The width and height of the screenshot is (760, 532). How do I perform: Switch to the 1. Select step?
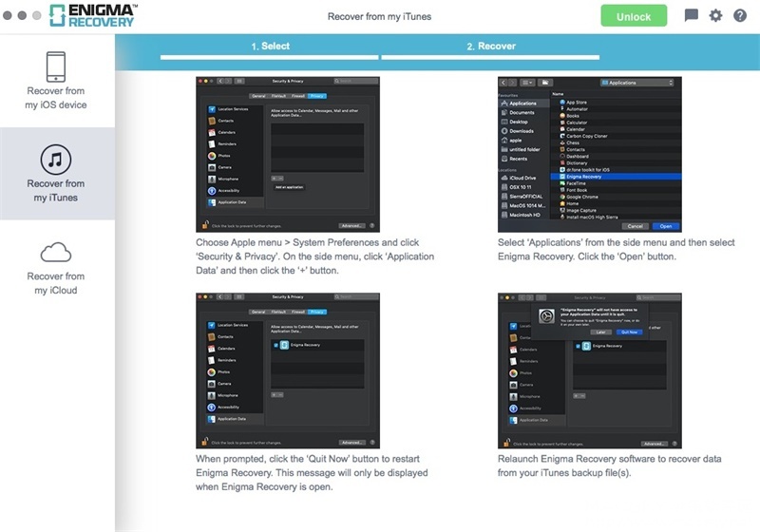click(270, 46)
